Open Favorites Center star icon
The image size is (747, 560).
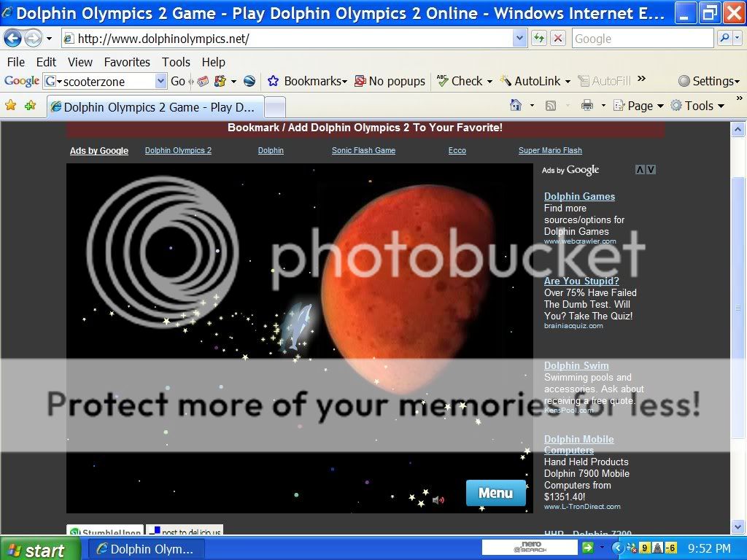(11, 106)
